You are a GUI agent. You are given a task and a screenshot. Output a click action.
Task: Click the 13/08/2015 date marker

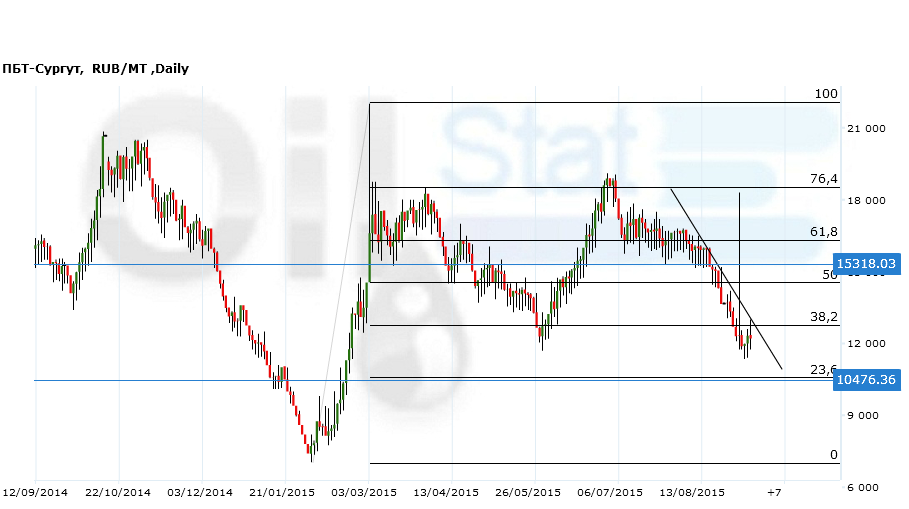click(x=694, y=492)
